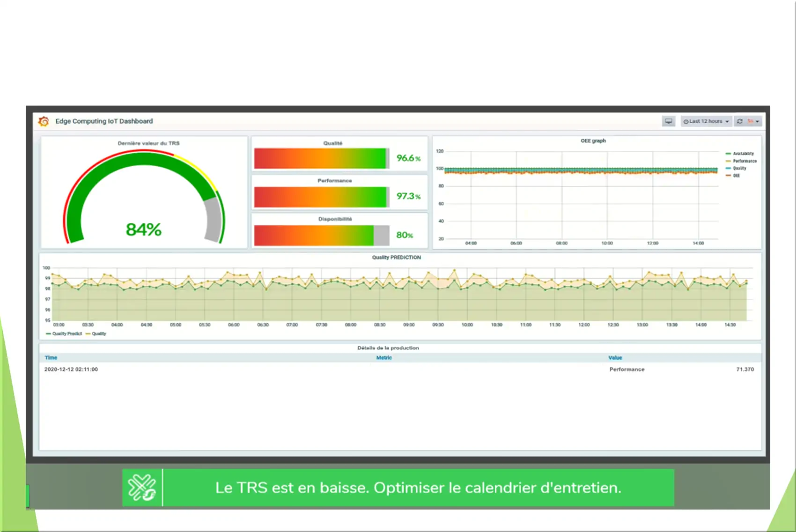This screenshot has height=532, width=796.
Task: Open the Dernière valeur du TRS panel title
Action: click(x=148, y=143)
